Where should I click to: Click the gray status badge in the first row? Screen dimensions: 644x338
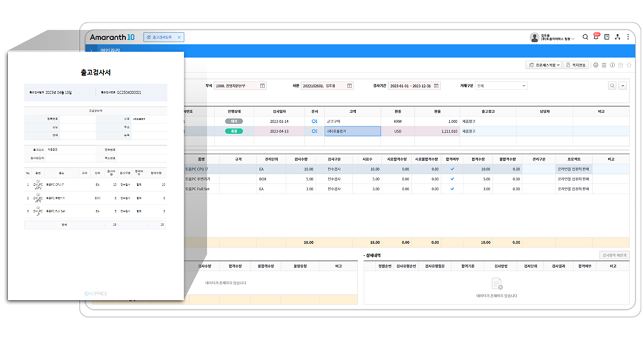coord(234,122)
